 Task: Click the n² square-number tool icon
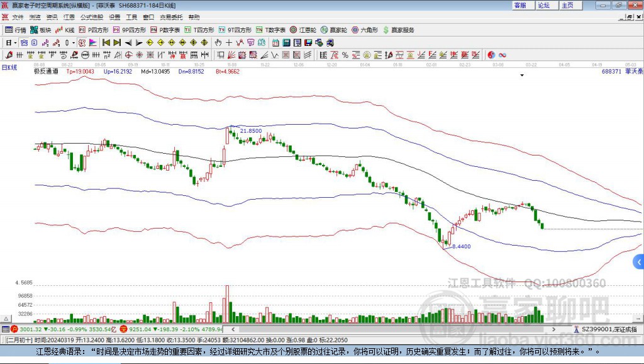pos(107,55)
